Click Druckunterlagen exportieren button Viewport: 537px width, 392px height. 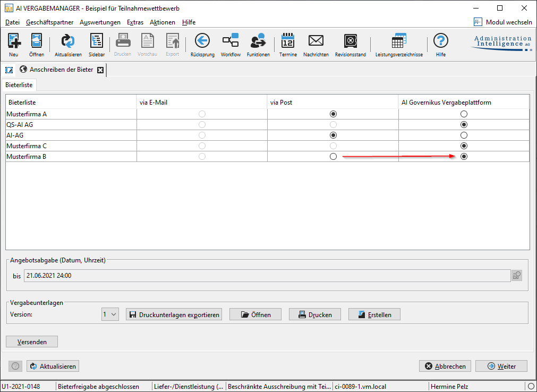(x=174, y=314)
